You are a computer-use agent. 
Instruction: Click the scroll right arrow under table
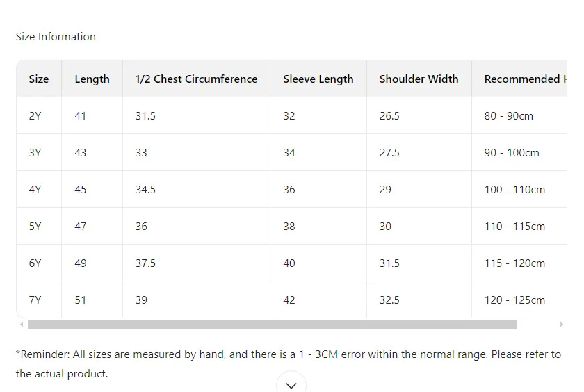coord(561,325)
